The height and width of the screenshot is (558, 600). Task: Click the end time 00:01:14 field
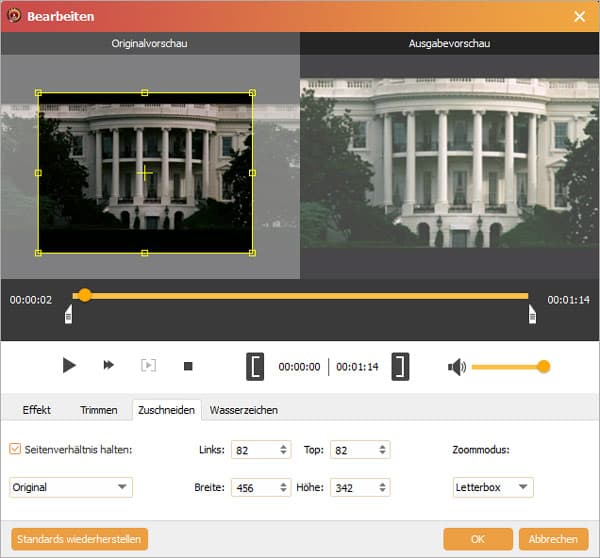pos(357,367)
